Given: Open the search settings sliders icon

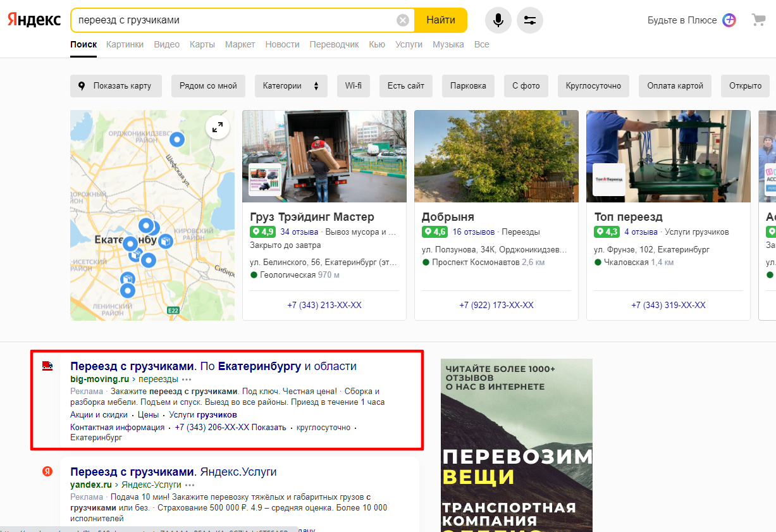Looking at the screenshot, I should tap(530, 20).
